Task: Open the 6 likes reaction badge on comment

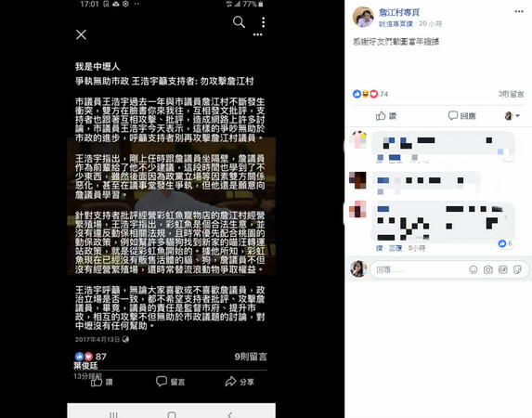Action: tap(505, 243)
